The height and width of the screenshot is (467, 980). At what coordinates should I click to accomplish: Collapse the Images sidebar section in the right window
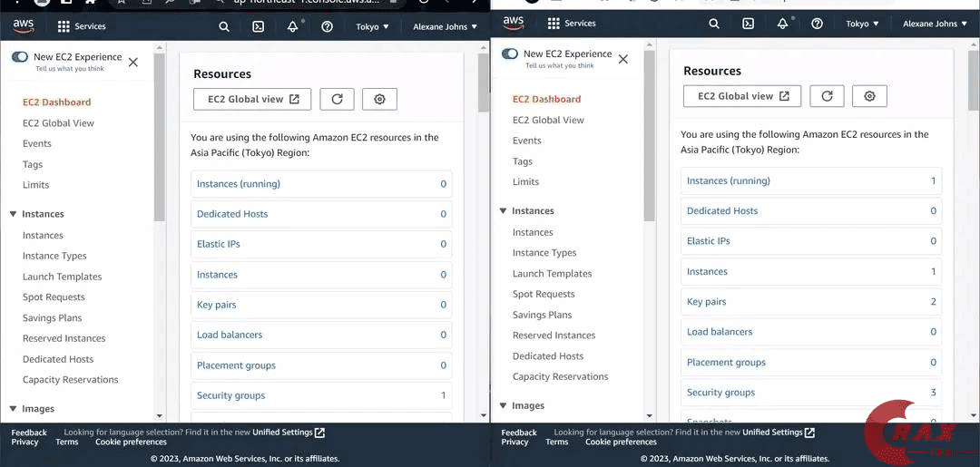(x=504, y=405)
